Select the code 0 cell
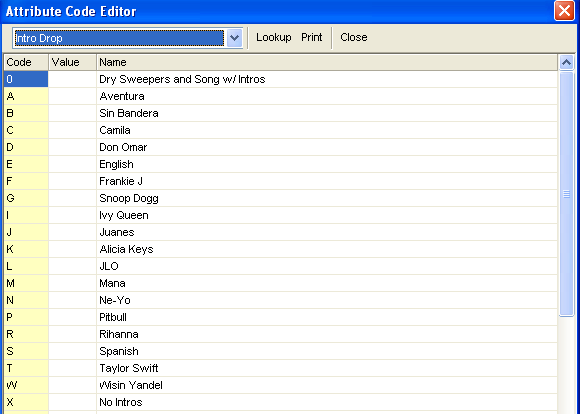Screen dimensions: 580x414 pyautogui.click(x=26, y=79)
